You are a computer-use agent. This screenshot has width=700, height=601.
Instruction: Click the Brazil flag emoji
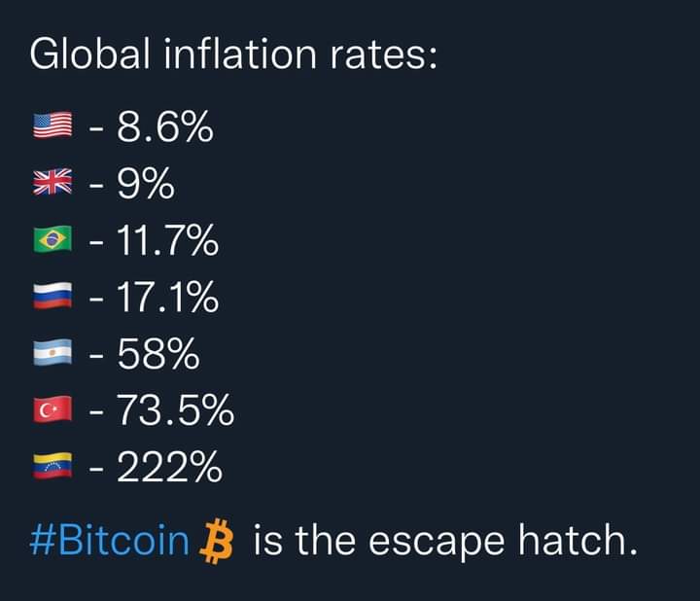tap(52, 239)
